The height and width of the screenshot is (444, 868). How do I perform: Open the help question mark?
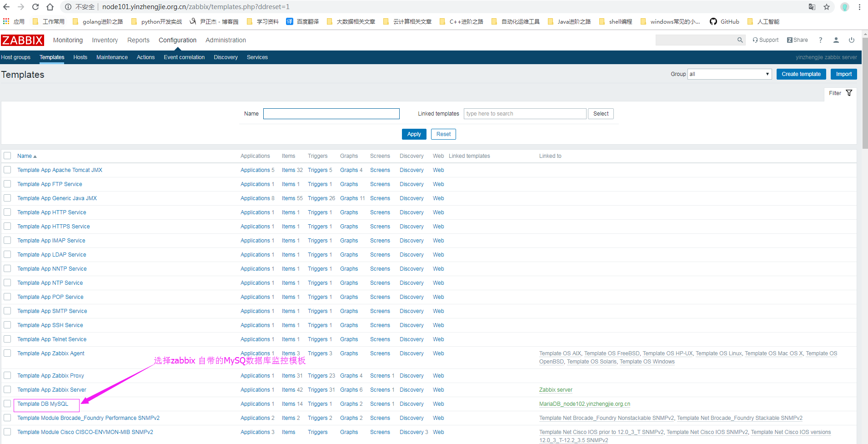(x=821, y=40)
